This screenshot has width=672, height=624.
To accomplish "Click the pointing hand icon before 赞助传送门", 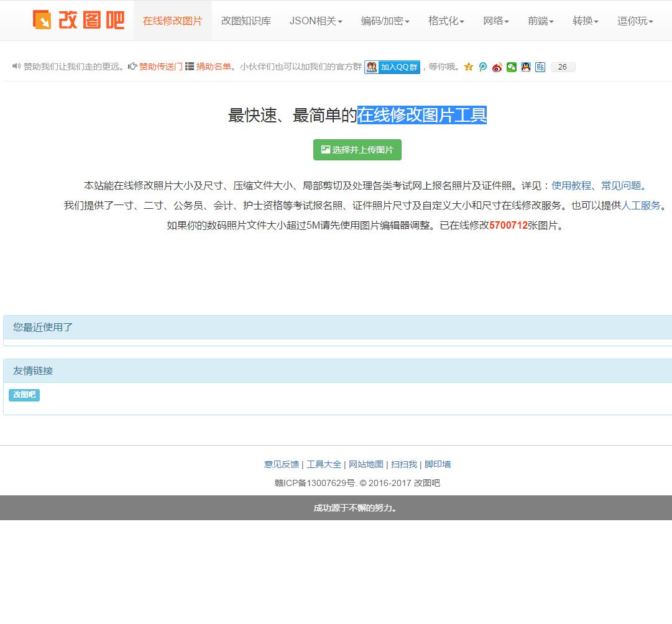I will click(x=133, y=67).
